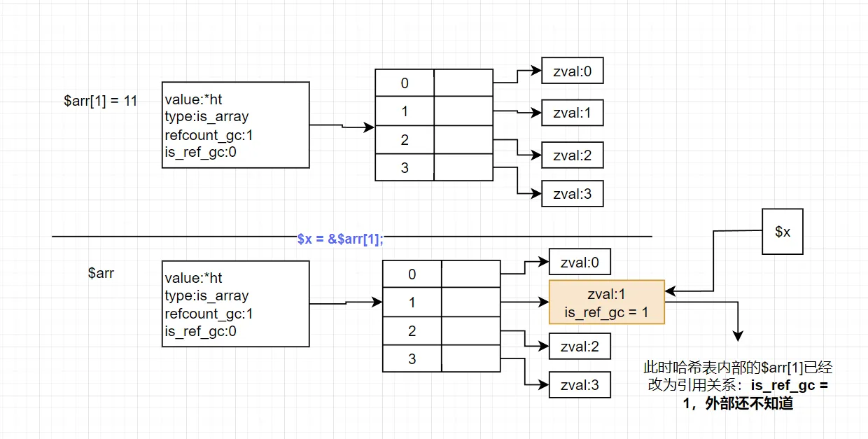
Task: Click the lower diagram's zval:2 box
Action: coord(580,346)
